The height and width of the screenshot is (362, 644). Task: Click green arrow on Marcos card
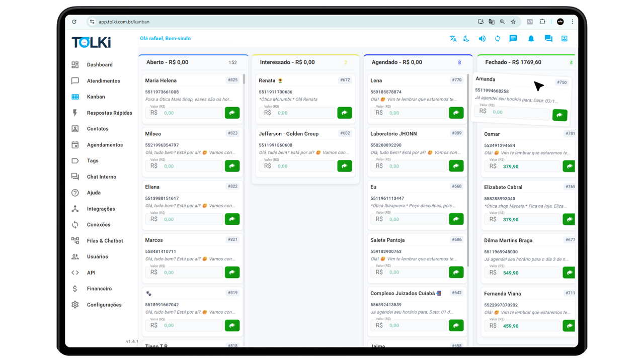tap(232, 273)
